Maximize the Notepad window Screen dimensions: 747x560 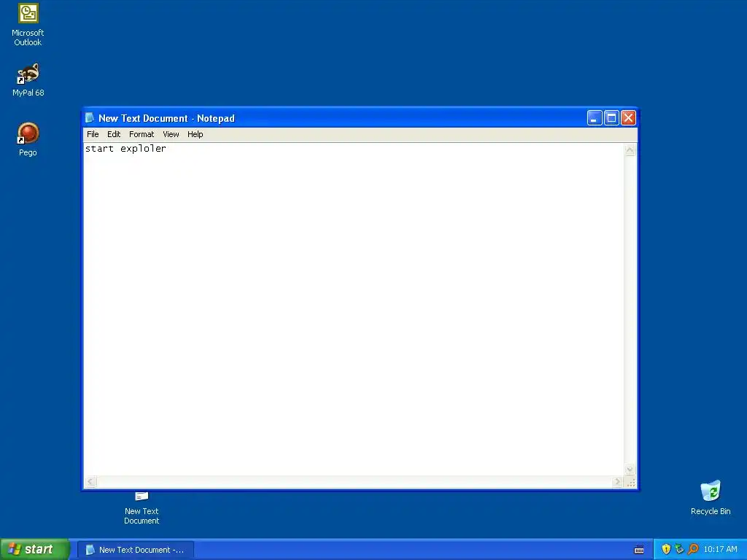611,117
